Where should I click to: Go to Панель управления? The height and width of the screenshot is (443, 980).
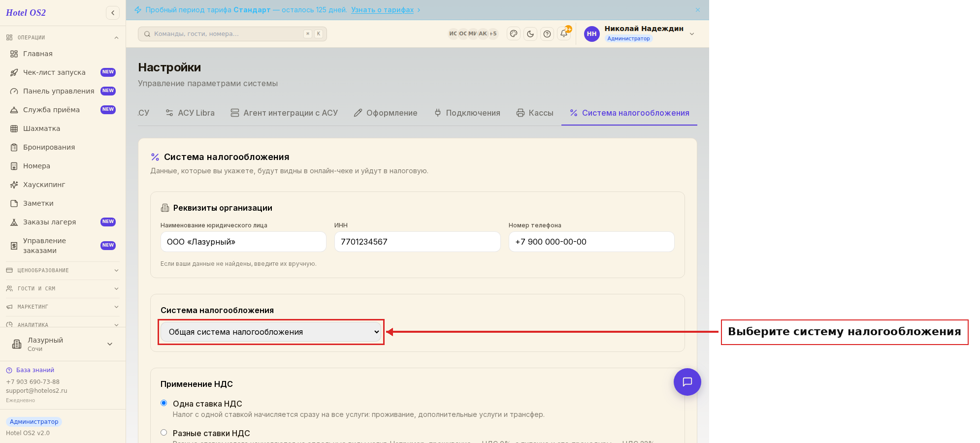coord(63,91)
